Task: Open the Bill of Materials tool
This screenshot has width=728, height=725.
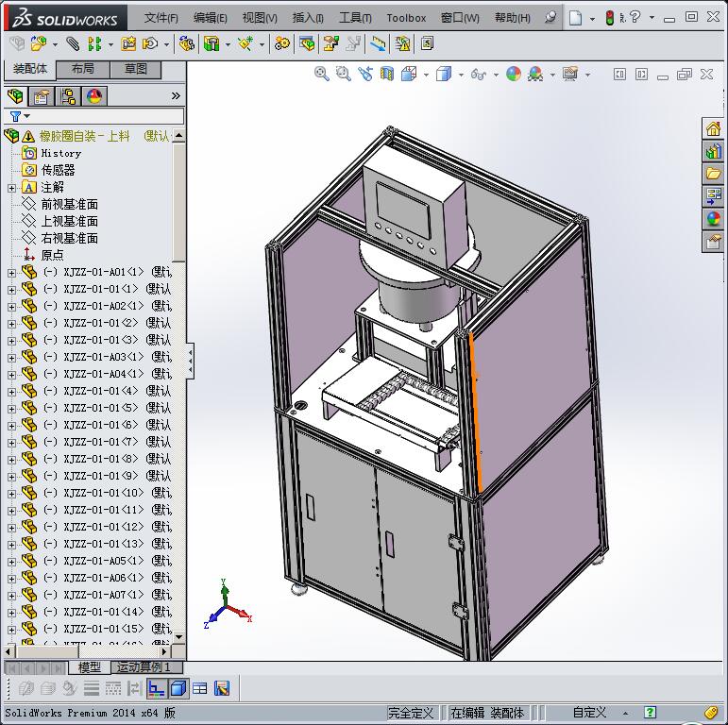Action: point(307,44)
